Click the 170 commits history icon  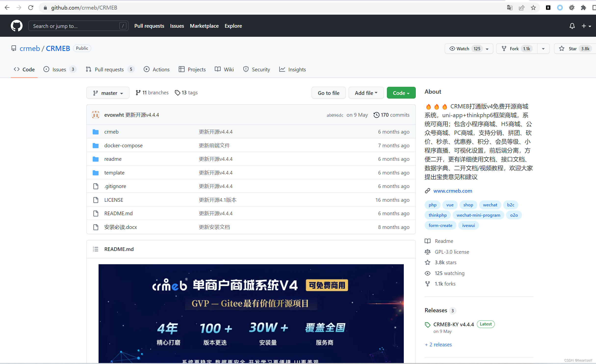pyautogui.click(x=376, y=115)
